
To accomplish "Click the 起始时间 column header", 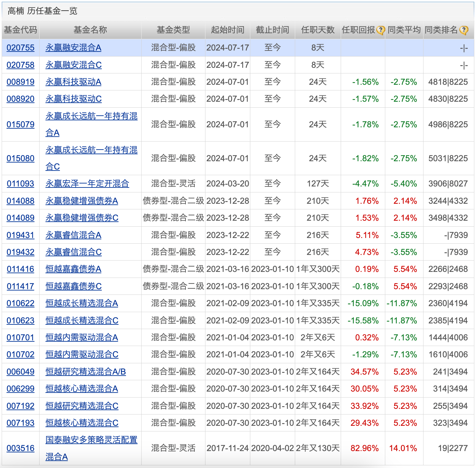I will tap(228, 30).
